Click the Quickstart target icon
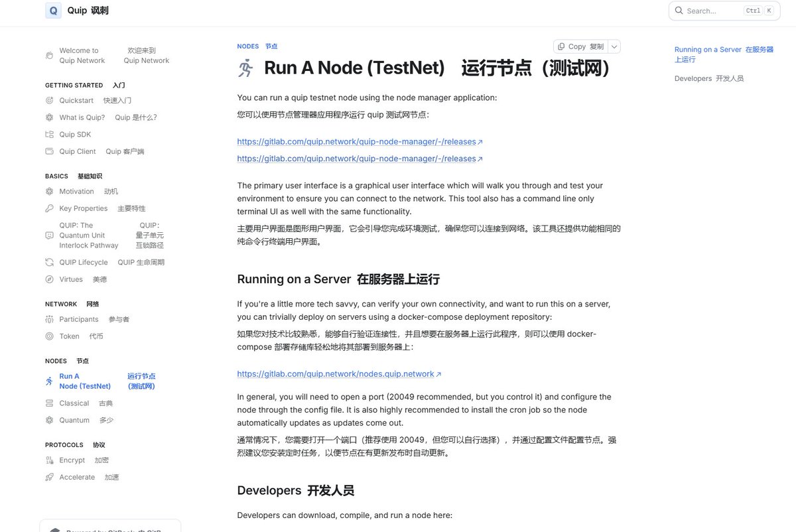The width and height of the screenshot is (796, 532). coord(49,101)
